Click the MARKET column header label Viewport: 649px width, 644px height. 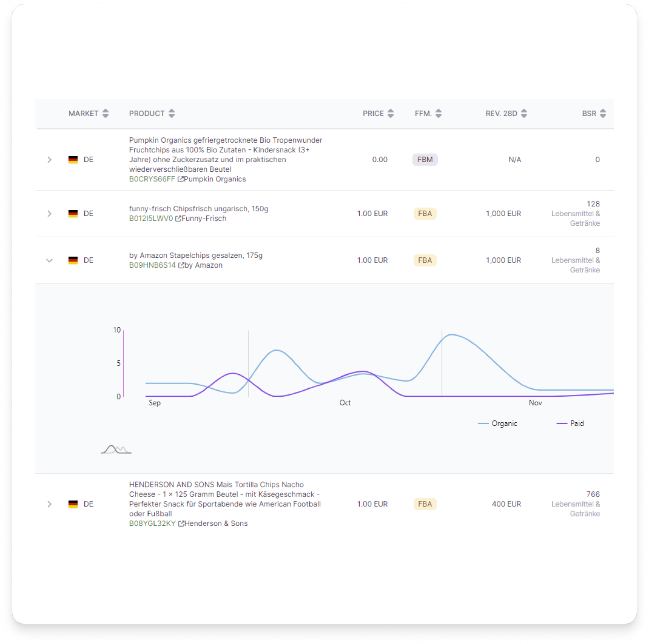tap(83, 113)
